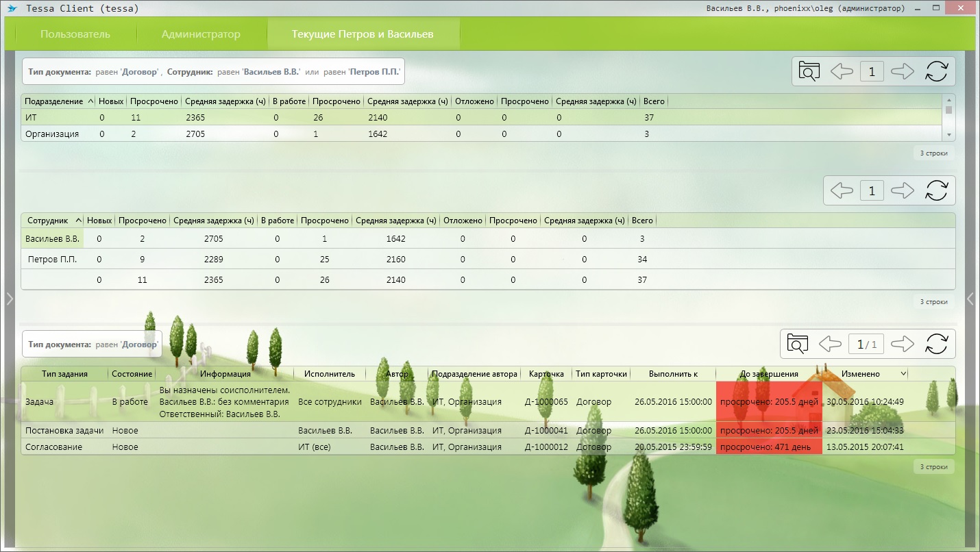Viewport: 980px width, 552px height.
Task: Select the Задача task row
Action: [x=488, y=402]
